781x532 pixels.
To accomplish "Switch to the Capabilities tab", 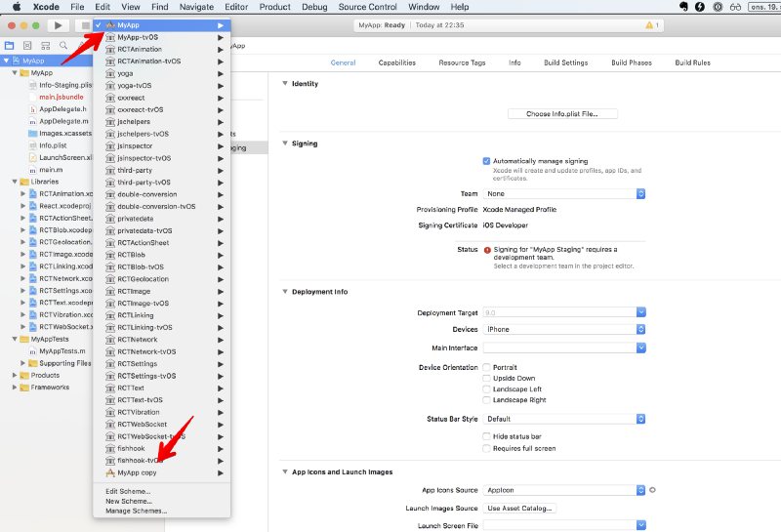I will click(x=397, y=62).
